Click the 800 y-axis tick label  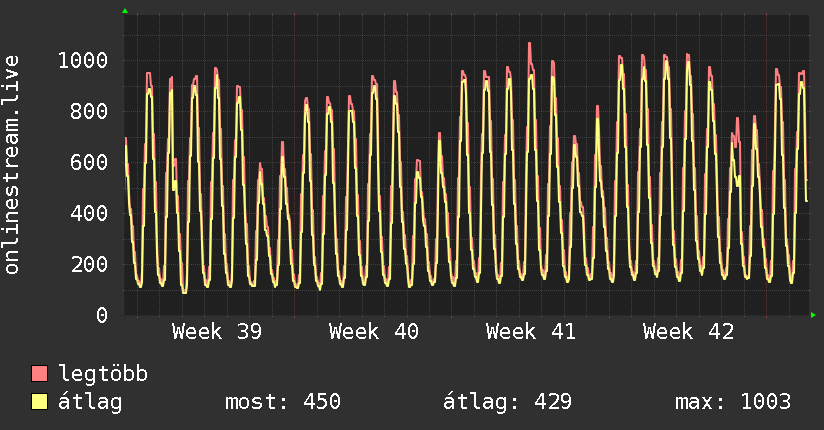coord(89,111)
